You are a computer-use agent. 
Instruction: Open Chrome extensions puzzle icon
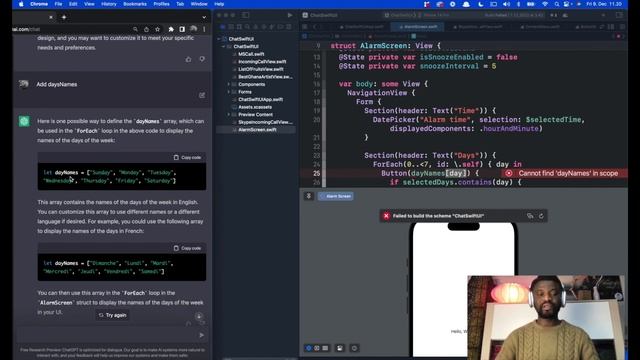(171, 29)
